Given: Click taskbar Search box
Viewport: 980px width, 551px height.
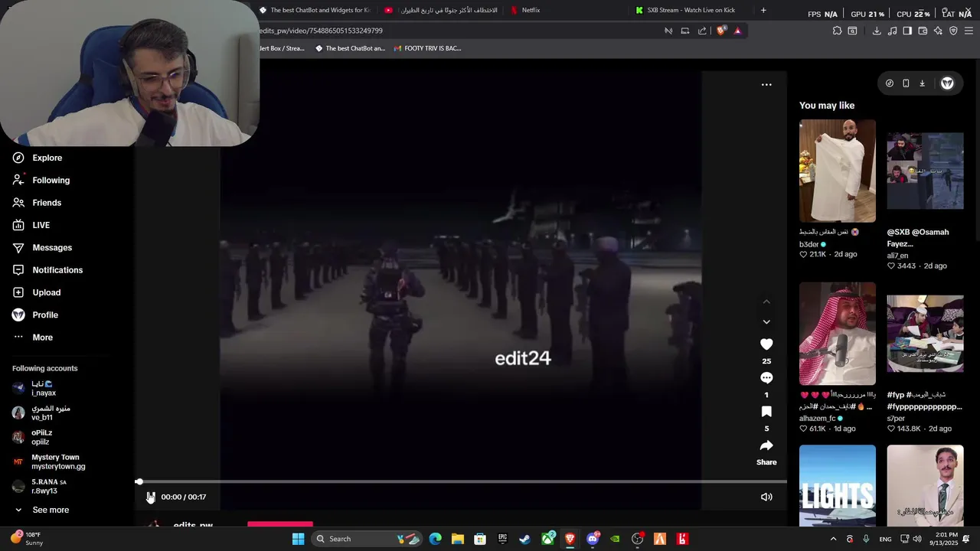Looking at the screenshot, I should 365,539.
